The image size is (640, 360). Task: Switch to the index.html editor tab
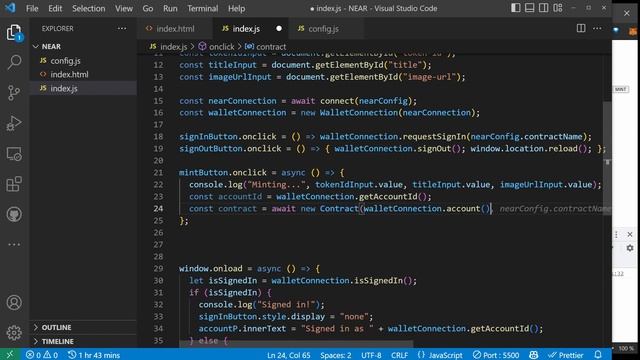[175, 29]
